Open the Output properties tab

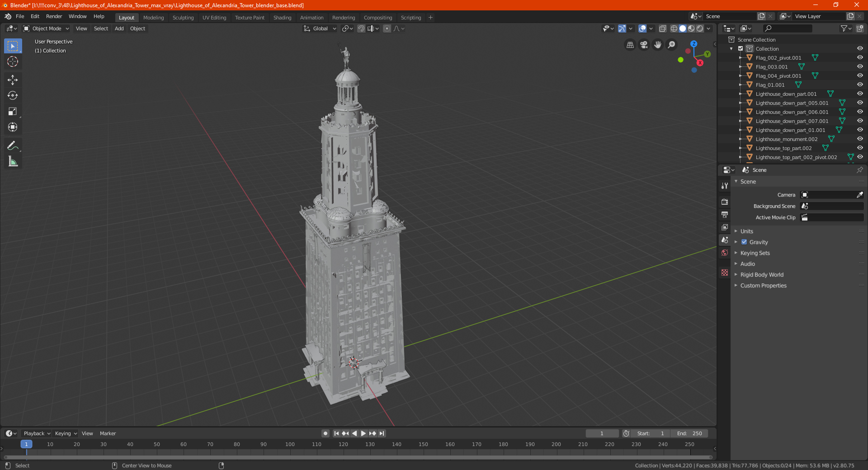coord(725,214)
